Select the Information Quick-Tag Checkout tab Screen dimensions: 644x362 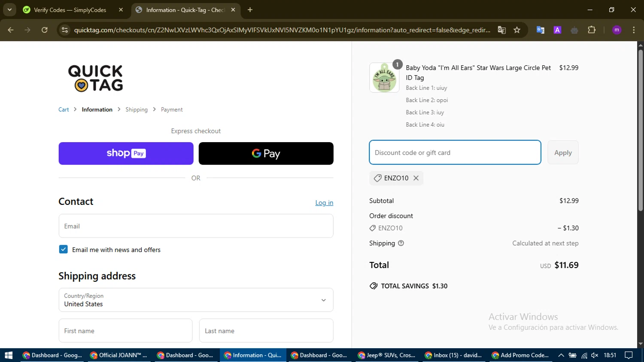185,10
